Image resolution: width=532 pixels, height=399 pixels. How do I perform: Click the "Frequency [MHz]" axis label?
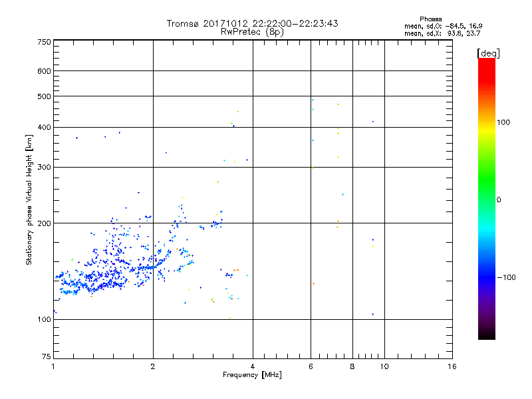tap(252, 375)
